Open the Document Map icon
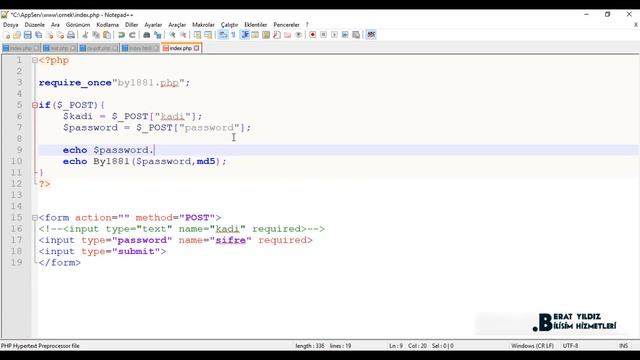The image size is (640, 360). (x=266, y=35)
